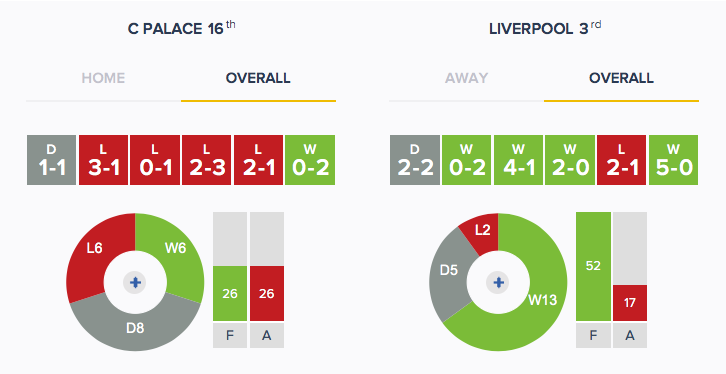Click C Palace goals-against bar showing 26
Image resolution: width=726 pixels, height=374 pixels.
coord(267,293)
